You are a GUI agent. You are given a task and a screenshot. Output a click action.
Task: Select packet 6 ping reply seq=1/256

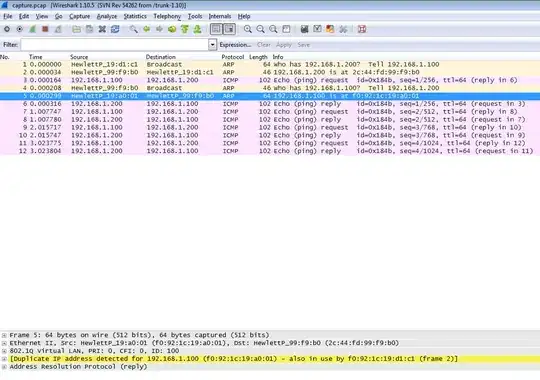click(270, 104)
